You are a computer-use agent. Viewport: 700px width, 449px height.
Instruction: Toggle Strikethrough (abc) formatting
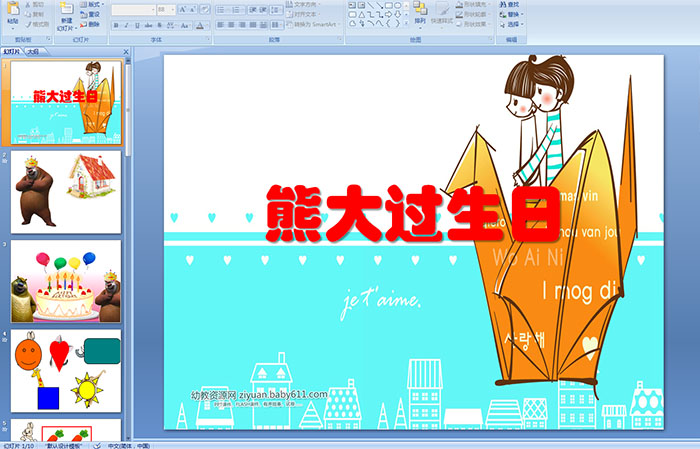pyautogui.click(x=148, y=25)
